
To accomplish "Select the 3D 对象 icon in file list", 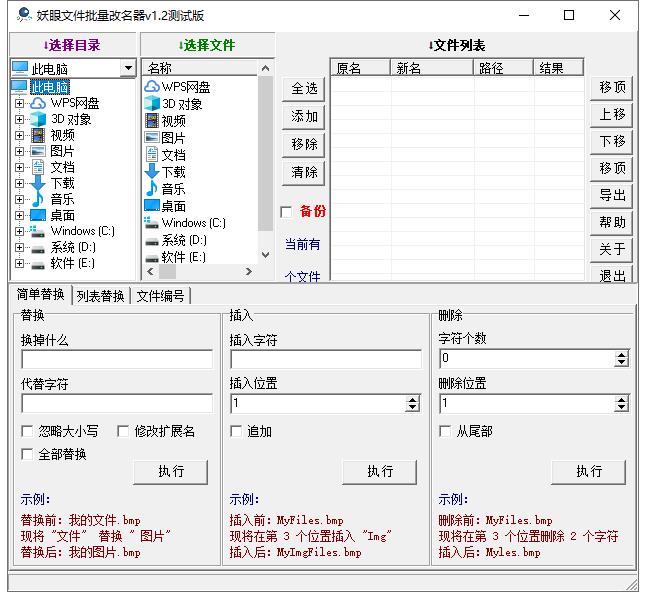I will [x=152, y=104].
